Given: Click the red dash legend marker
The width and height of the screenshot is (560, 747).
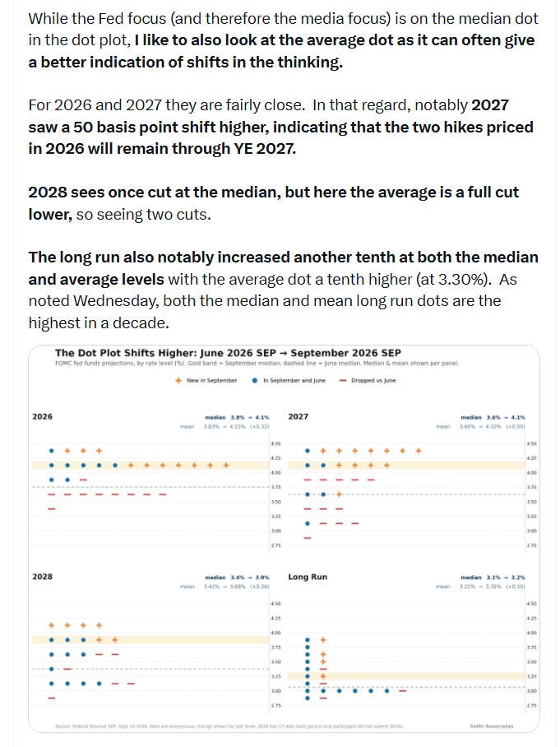Looking at the screenshot, I should click(x=342, y=381).
